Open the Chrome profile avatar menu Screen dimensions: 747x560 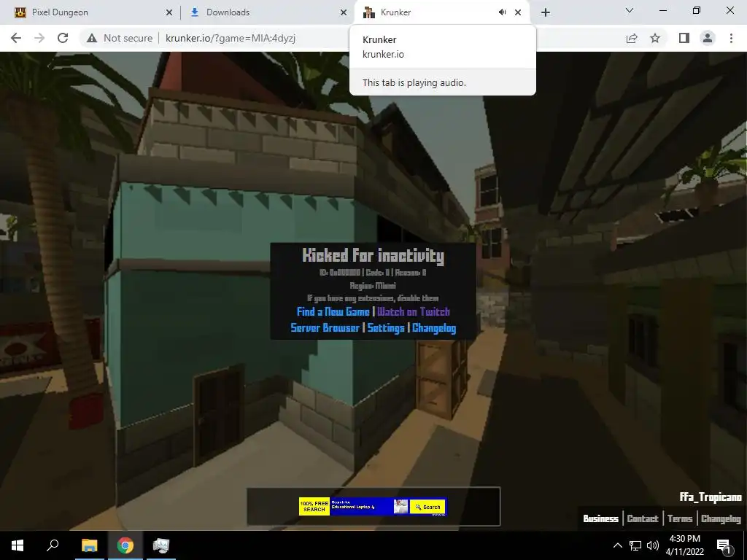pos(708,38)
